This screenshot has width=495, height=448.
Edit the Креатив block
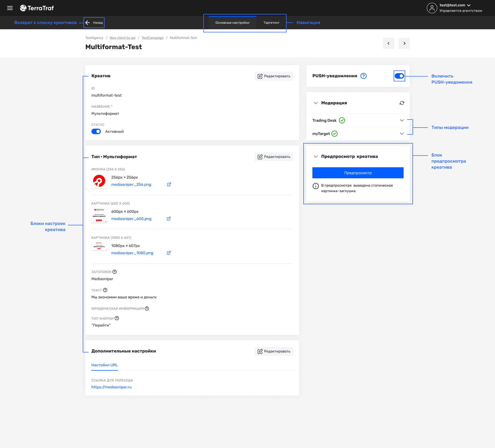tap(274, 76)
